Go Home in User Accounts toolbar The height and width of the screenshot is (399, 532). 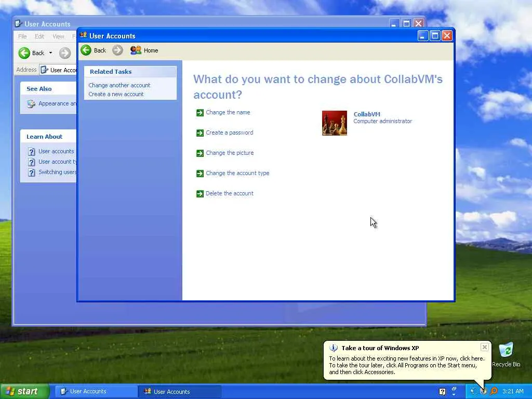point(144,50)
